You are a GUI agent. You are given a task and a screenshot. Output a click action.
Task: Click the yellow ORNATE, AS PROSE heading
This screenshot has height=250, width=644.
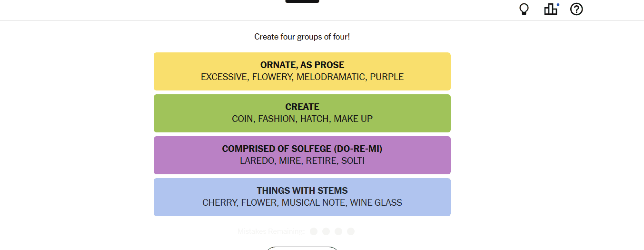tap(302, 65)
